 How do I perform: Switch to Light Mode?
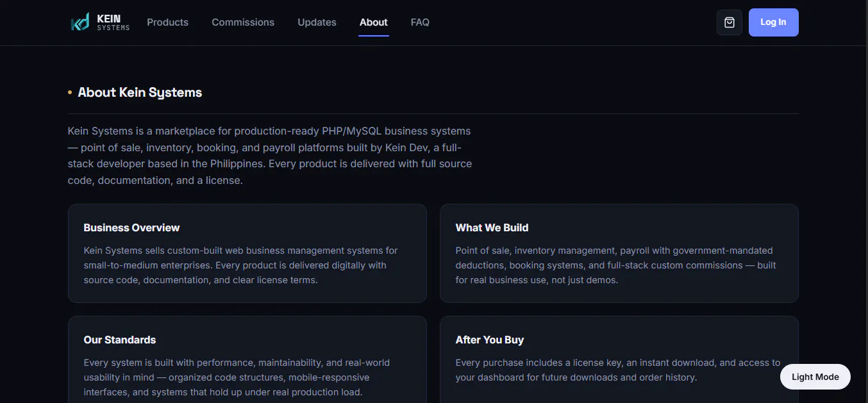(815, 377)
